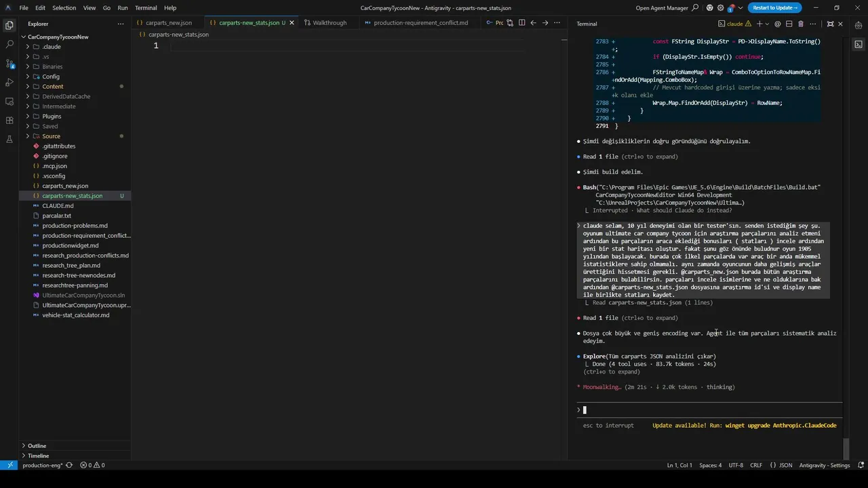
Task: Click the sync changes icon in status bar
Action: (69, 465)
